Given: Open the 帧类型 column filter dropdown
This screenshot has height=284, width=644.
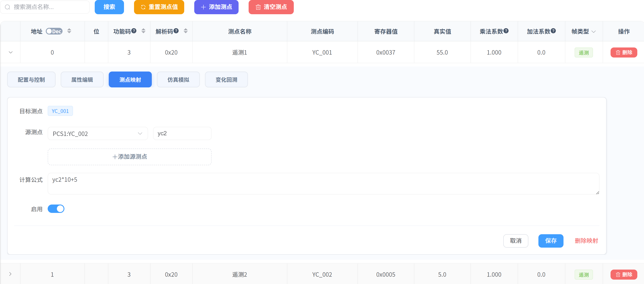Looking at the screenshot, I should click(594, 32).
